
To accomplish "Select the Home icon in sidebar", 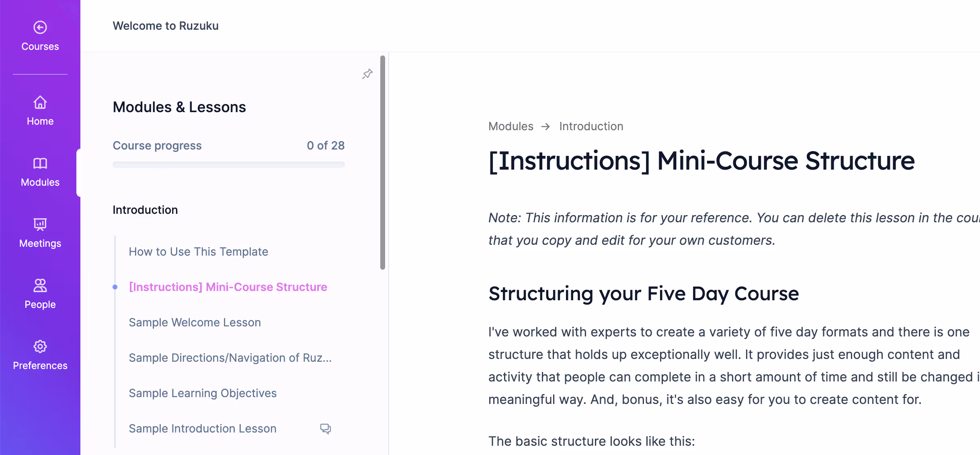I will click(x=40, y=102).
